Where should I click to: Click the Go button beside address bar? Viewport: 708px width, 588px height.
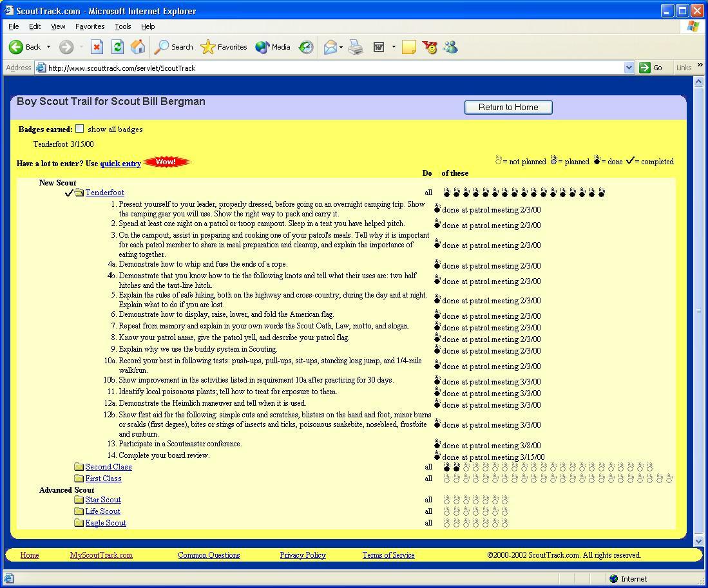tap(651, 68)
